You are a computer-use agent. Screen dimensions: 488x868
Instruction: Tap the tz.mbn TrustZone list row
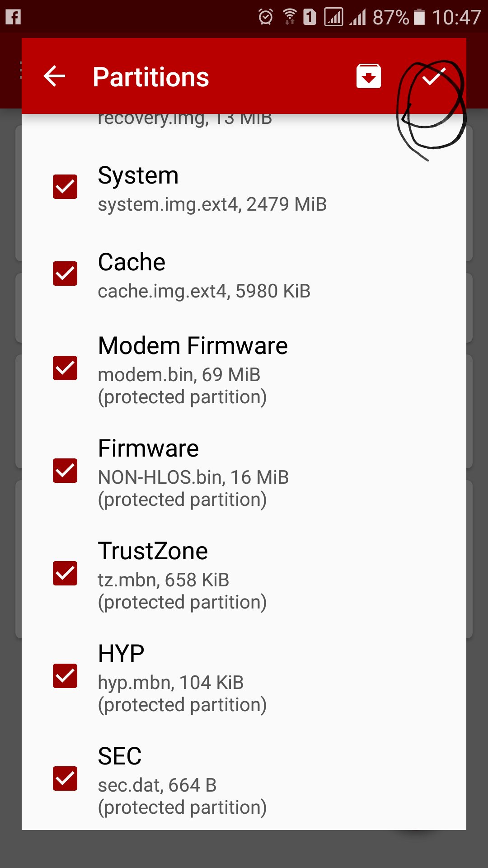click(x=244, y=574)
